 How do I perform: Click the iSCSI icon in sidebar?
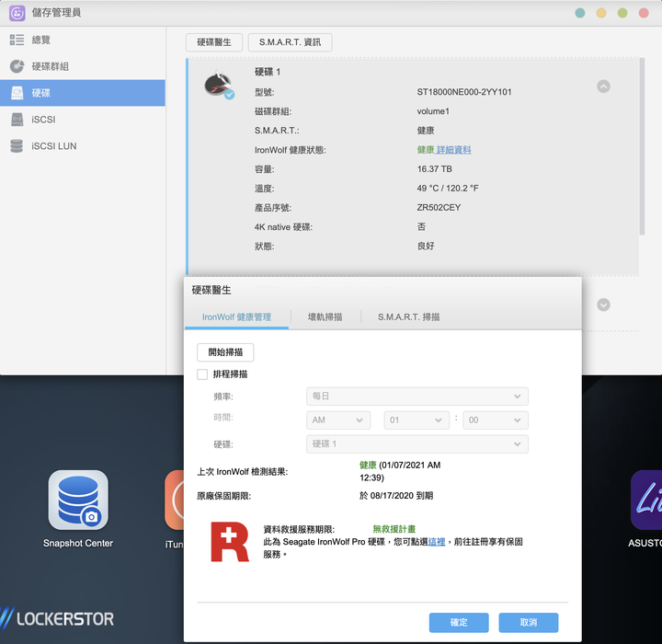click(x=17, y=120)
